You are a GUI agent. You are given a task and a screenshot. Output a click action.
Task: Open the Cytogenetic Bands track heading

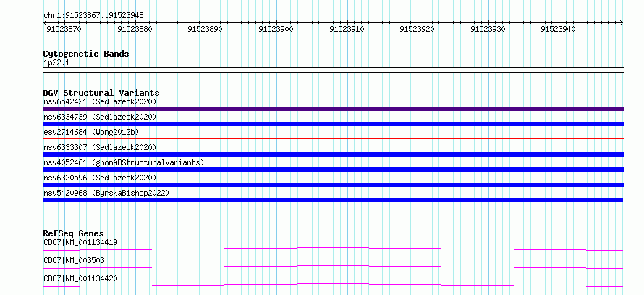(x=86, y=54)
